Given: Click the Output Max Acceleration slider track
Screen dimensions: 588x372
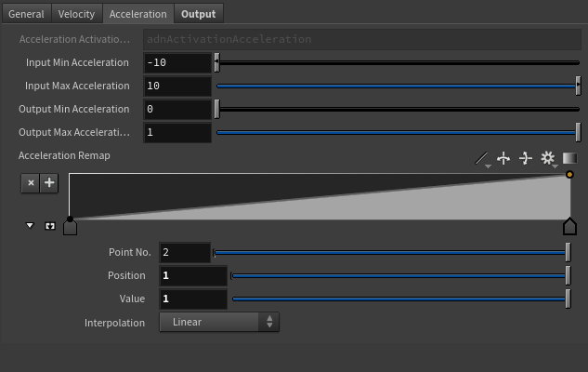Looking at the screenshot, I should pos(398,132).
